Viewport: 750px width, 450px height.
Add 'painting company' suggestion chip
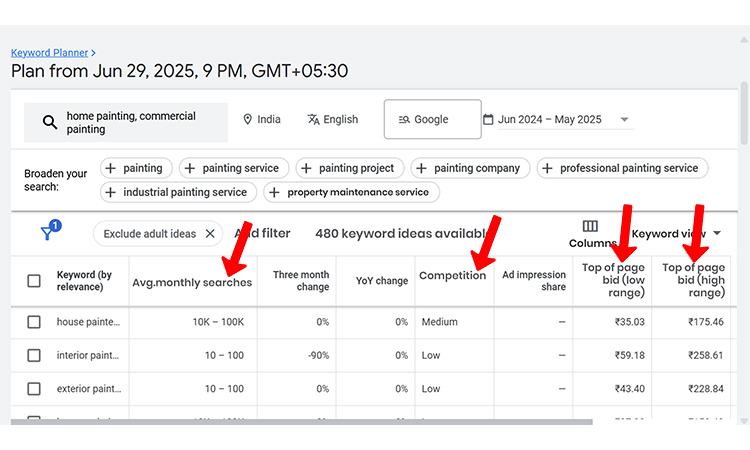coord(470,168)
